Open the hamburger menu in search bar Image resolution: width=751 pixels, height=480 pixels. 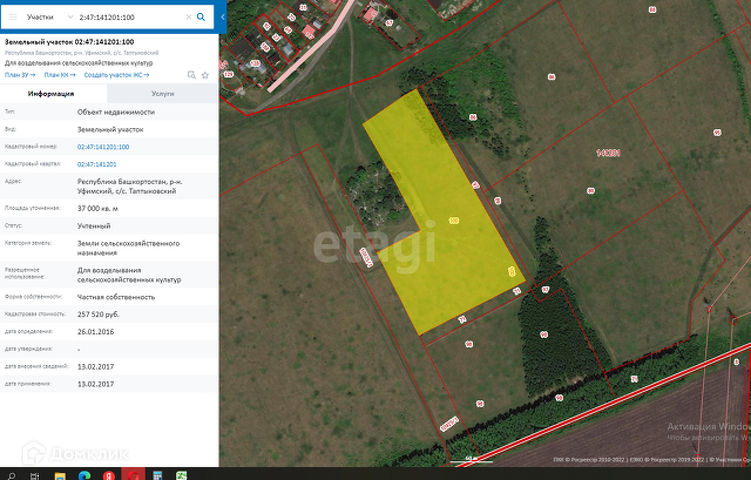[13, 17]
